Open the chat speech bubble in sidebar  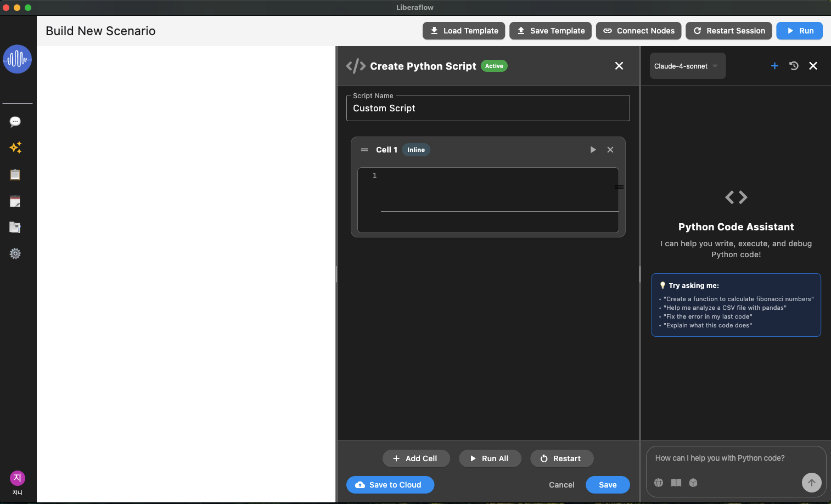(15, 122)
